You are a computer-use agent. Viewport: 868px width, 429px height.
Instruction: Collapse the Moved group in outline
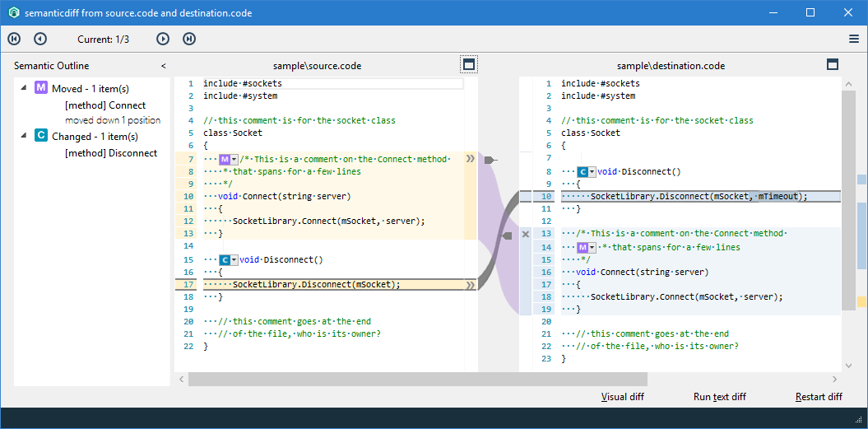[x=24, y=87]
